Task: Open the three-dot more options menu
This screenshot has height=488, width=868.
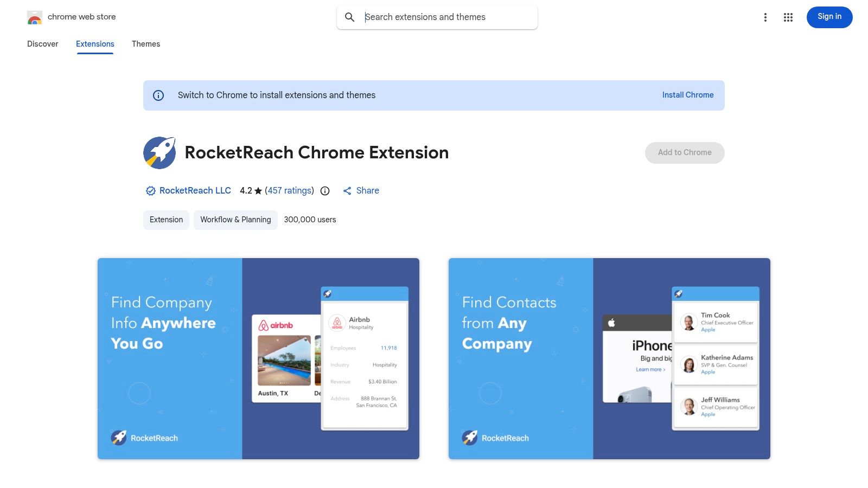Action: (x=765, y=17)
